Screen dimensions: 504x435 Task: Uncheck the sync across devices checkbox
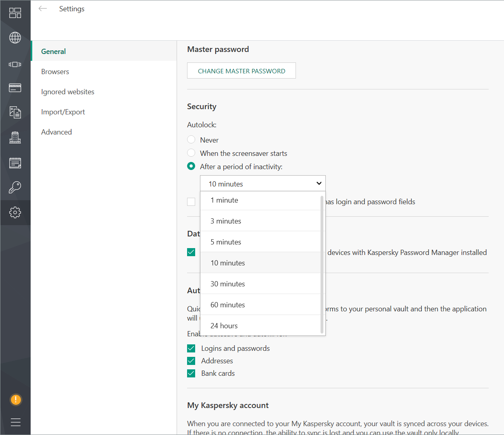point(191,252)
